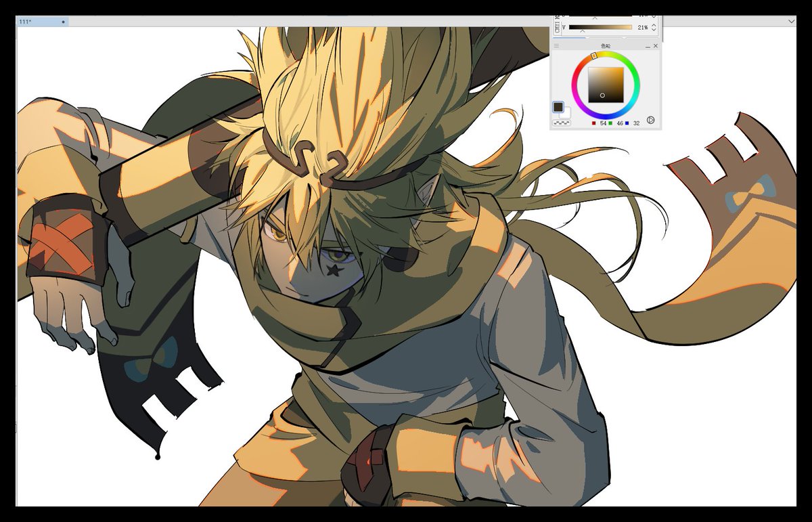Screen dimensions: 812x522
Task: Click the red value 54
Action: pos(603,123)
